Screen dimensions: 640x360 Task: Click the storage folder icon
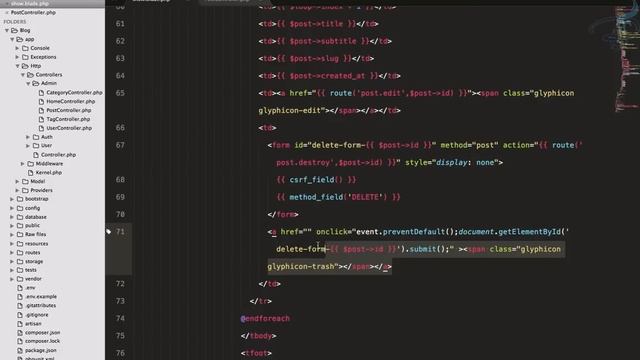[20, 261]
